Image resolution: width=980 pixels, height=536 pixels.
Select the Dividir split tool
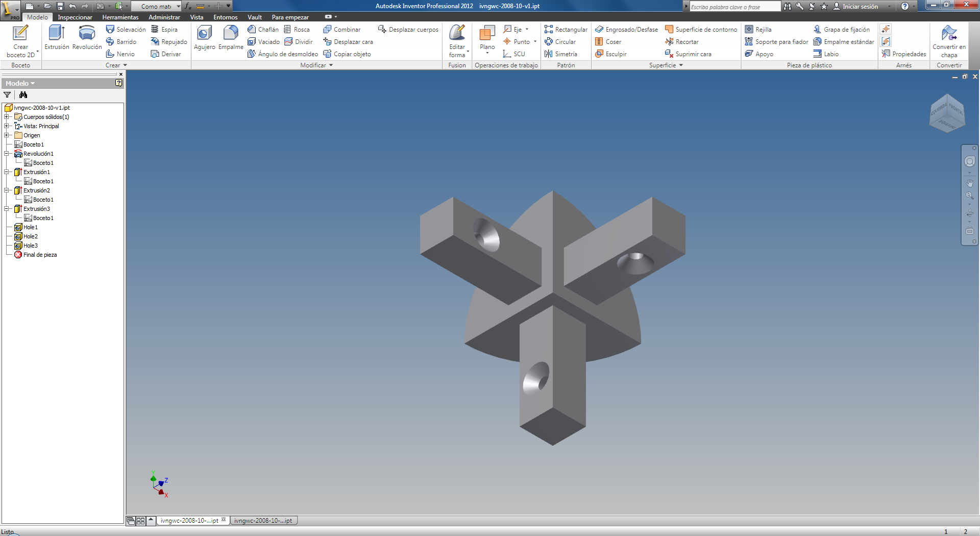[298, 42]
